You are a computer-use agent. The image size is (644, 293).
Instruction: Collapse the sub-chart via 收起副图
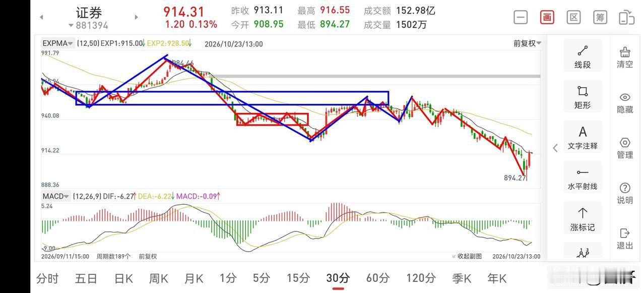tap(467, 256)
